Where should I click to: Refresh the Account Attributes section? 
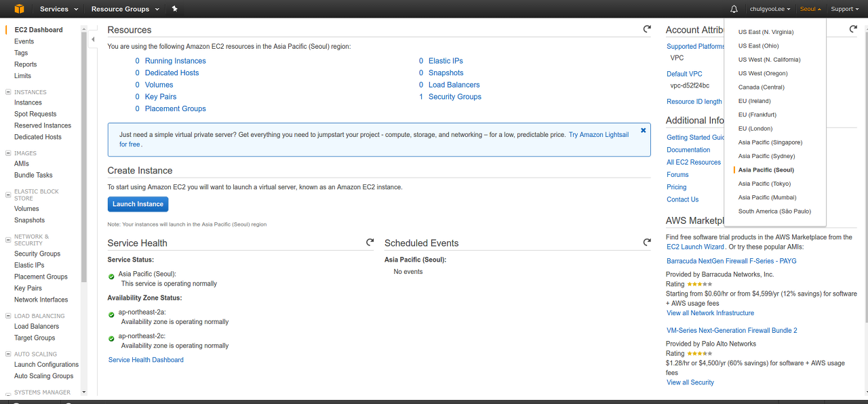coord(853,29)
